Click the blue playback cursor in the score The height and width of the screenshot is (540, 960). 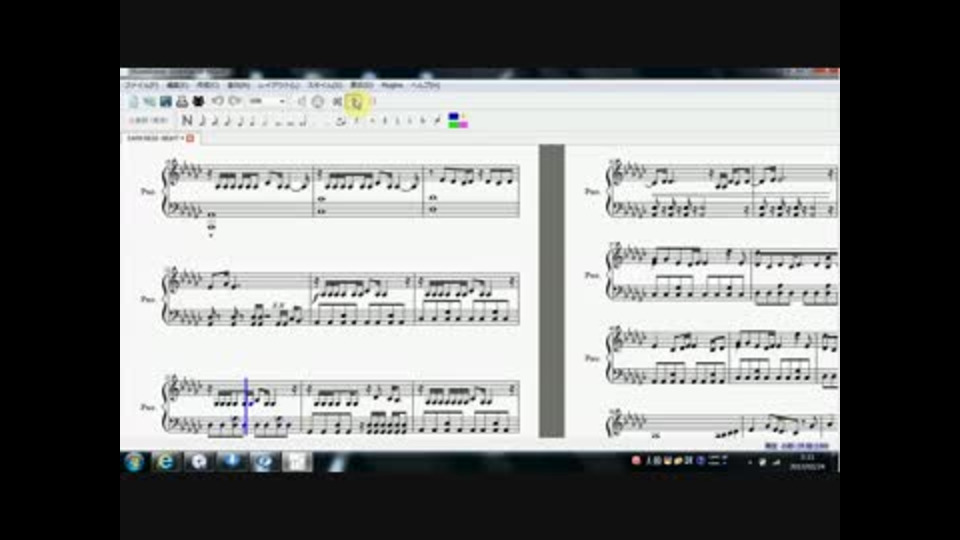tap(246, 407)
